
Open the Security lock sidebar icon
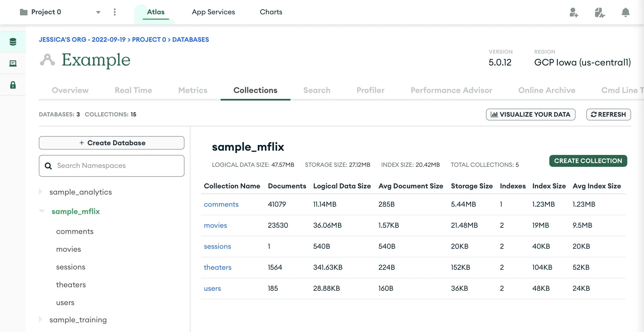click(x=13, y=85)
